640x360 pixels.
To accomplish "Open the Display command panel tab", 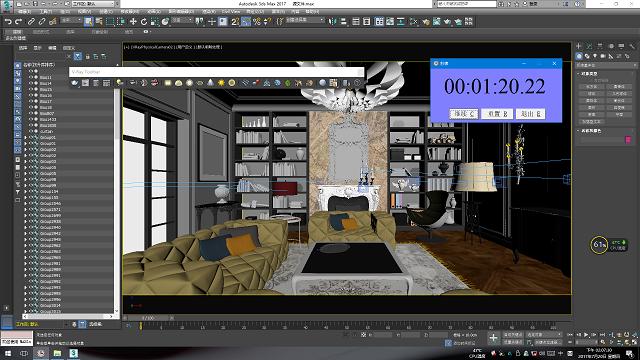I will point(621,46).
